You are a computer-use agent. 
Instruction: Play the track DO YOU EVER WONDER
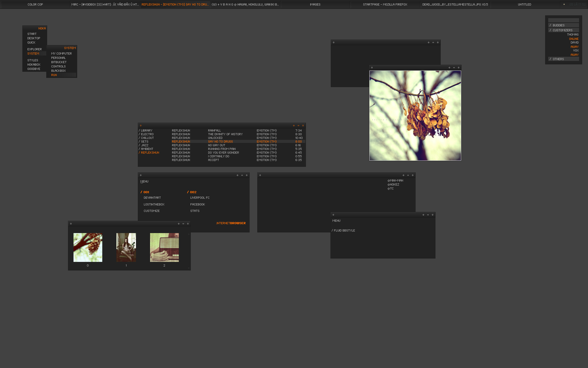click(224, 152)
